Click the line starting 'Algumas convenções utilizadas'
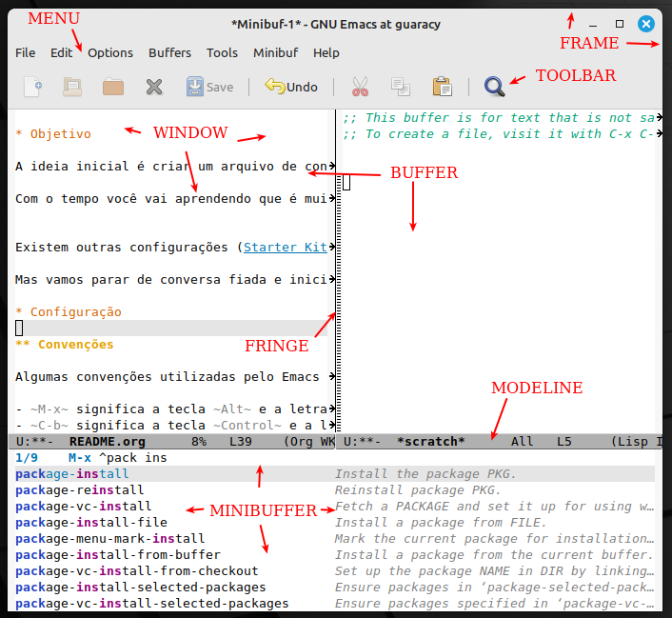Image resolution: width=672 pixels, height=618 pixels. click(168, 377)
